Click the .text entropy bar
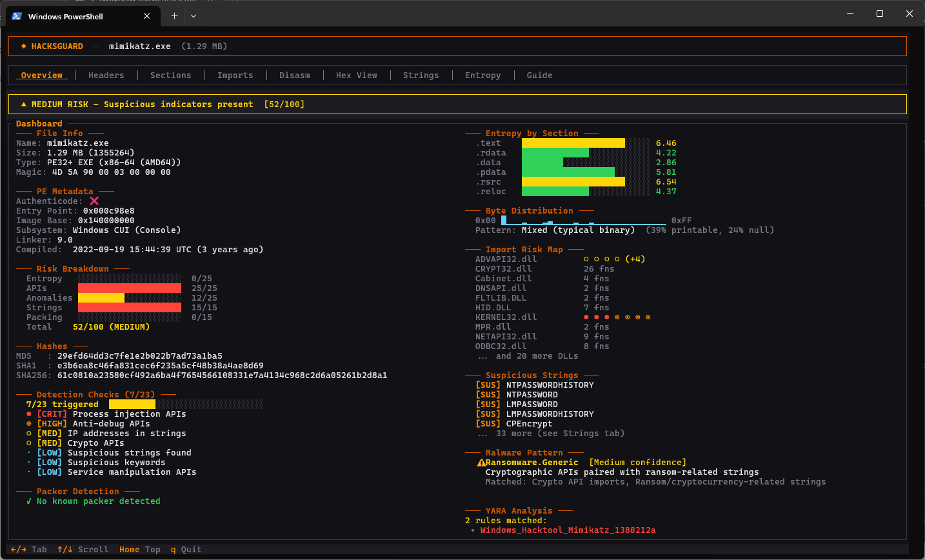The image size is (925, 560). point(573,143)
